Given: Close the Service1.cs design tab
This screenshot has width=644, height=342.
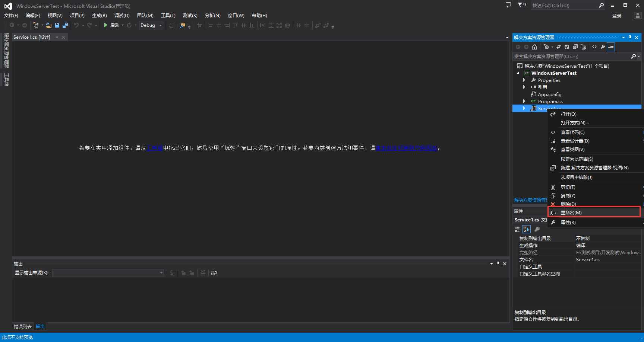Looking at the screenshot, I should (x=63, y=37).
